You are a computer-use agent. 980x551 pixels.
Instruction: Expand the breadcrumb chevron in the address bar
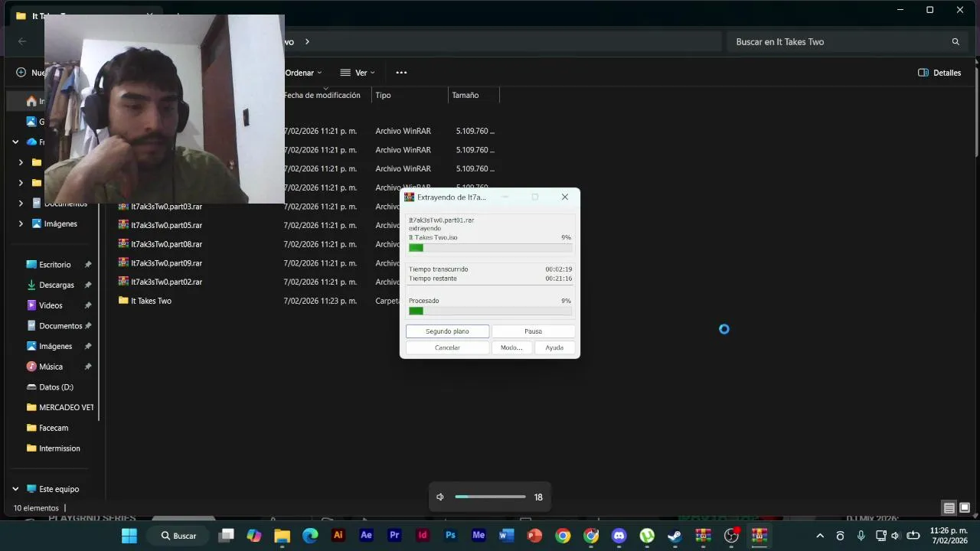[x=307, y=41]
